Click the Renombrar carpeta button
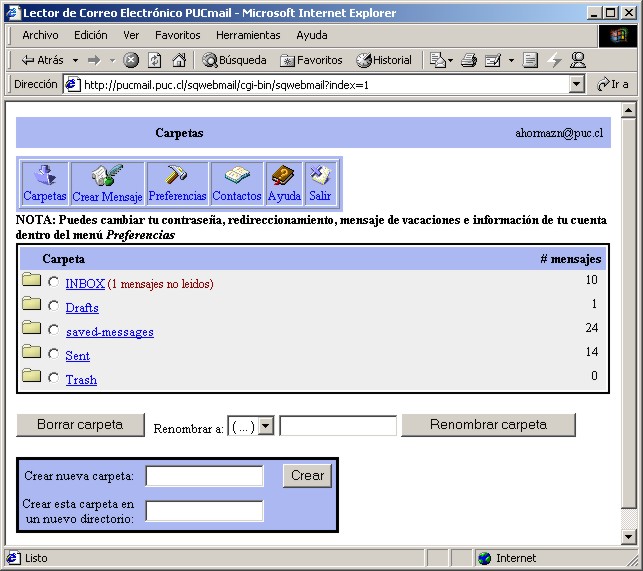 point(488,425)
